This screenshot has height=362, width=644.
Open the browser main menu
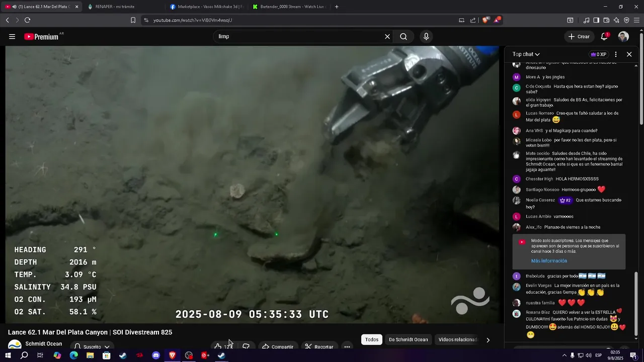click(x=636, y=20)
